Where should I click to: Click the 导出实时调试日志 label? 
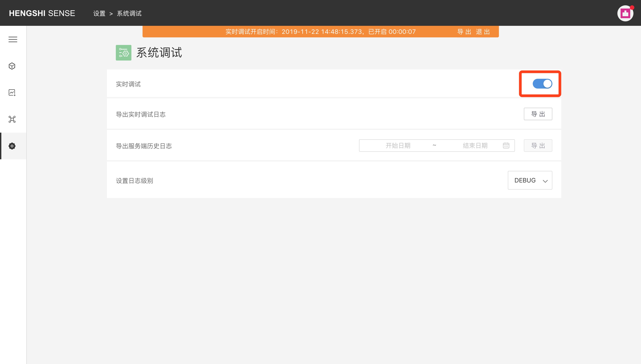pyautogui.click(x=141, y=115)
